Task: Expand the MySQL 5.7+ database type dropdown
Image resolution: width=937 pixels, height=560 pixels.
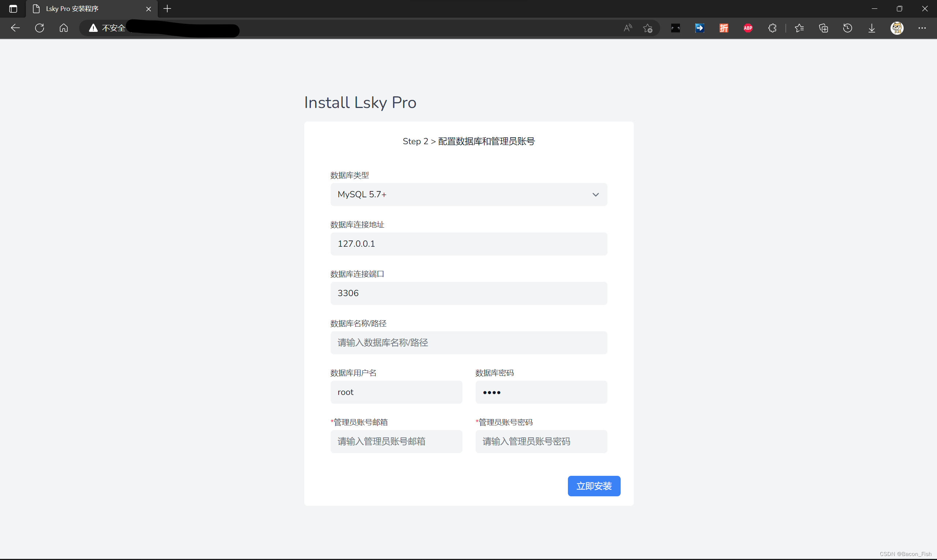Action: coord(469,194)
